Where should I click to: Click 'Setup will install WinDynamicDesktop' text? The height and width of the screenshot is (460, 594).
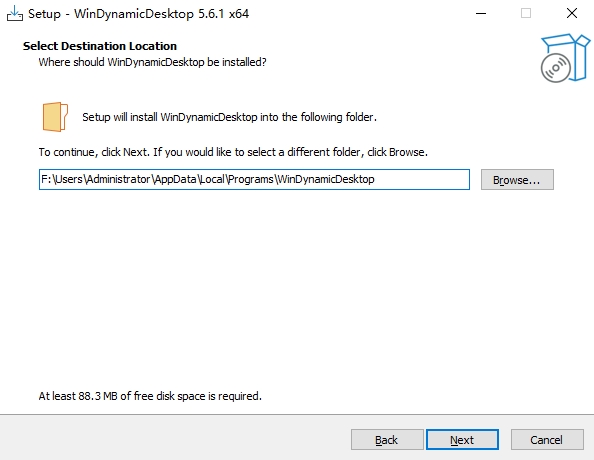[230, 117]
